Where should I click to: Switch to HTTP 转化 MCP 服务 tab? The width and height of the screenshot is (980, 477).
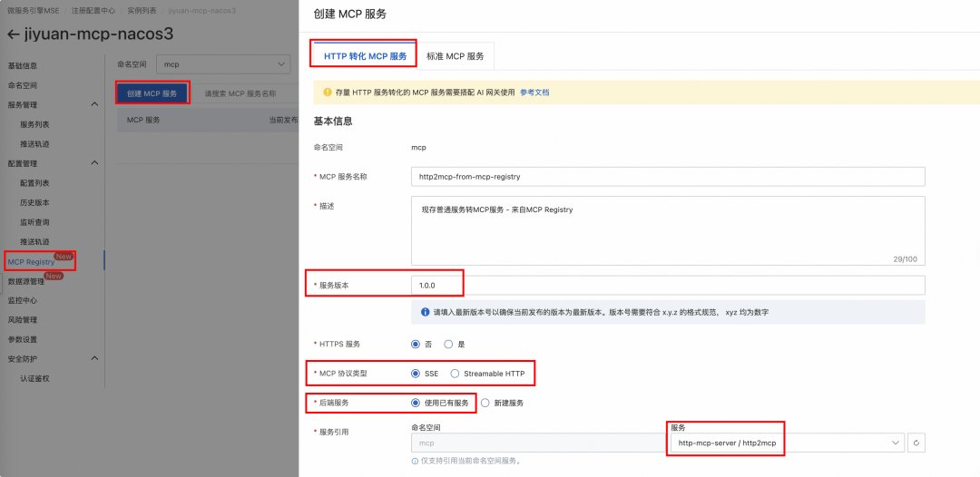[x=365, y=55]
